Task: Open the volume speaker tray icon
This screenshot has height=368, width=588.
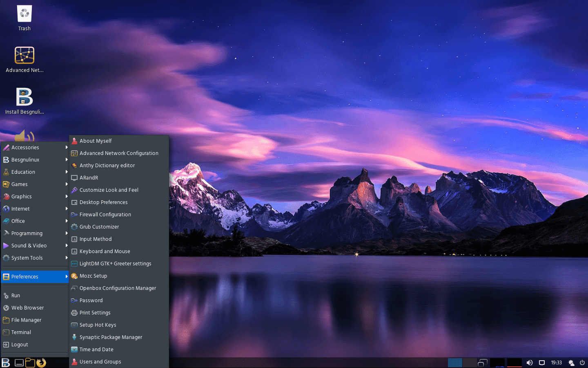Action: [530, 363]
